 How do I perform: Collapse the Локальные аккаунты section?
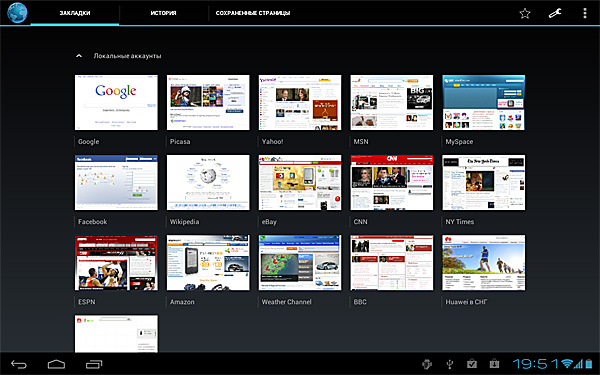(79, 56)
